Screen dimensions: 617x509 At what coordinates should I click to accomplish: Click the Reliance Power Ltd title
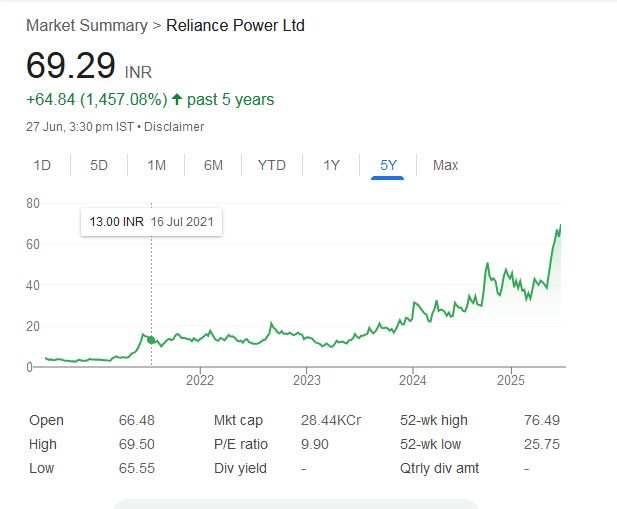(233, 25)
